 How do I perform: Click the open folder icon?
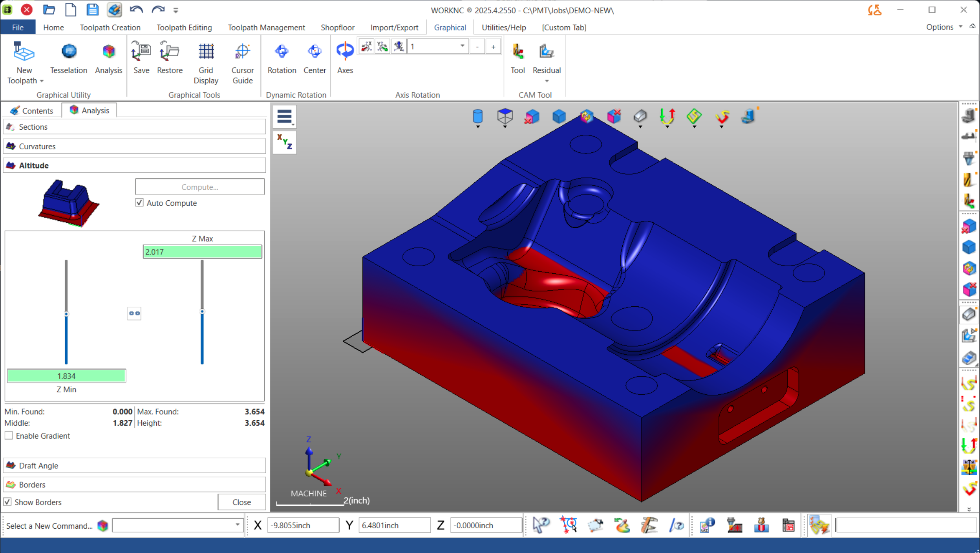point(49,9)
